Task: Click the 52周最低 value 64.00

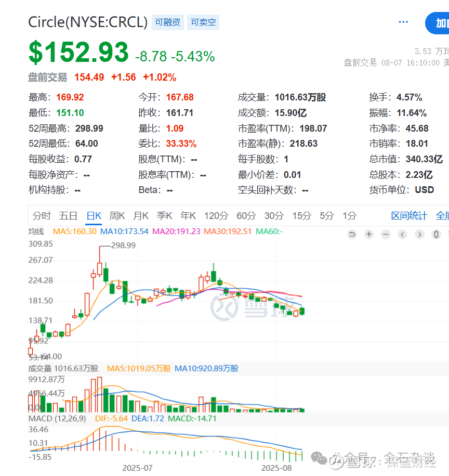Action: (87, 144)
